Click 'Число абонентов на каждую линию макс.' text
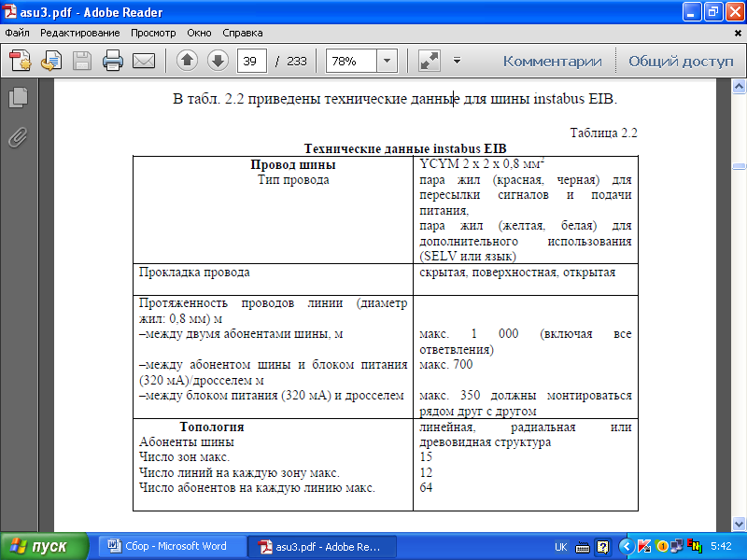The width and height of the screenshot is (747, 560). [257, 487]
